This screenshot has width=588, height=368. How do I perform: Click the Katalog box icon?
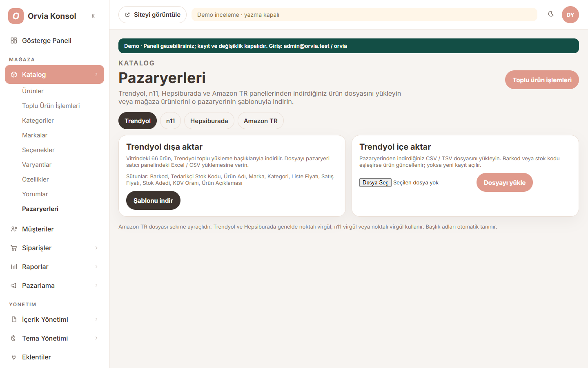coord(14,74)
